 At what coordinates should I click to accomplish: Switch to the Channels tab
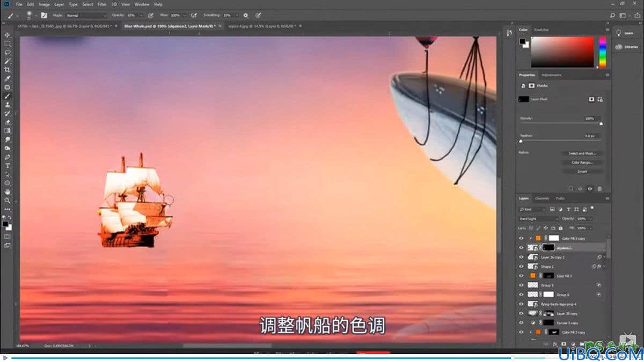(542, 198)
